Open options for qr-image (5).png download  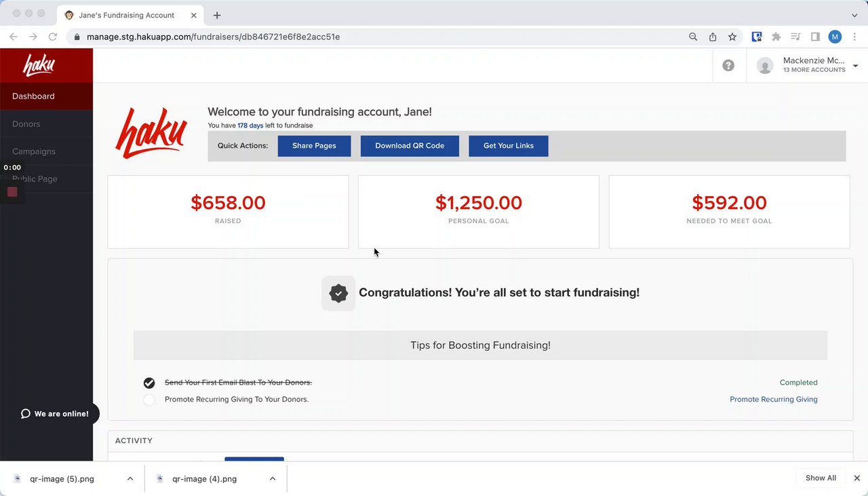pos(130,478)
